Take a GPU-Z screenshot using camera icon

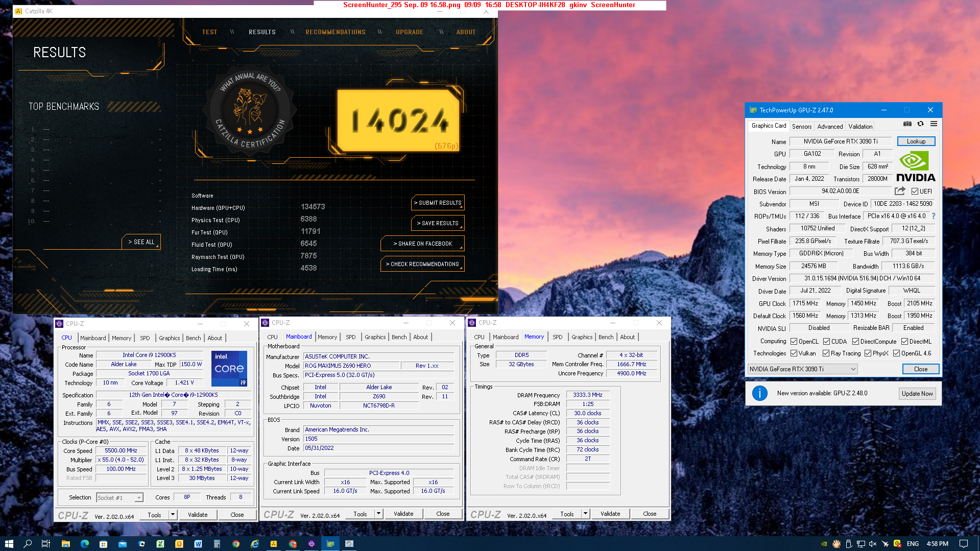click(x=907, y=124)
